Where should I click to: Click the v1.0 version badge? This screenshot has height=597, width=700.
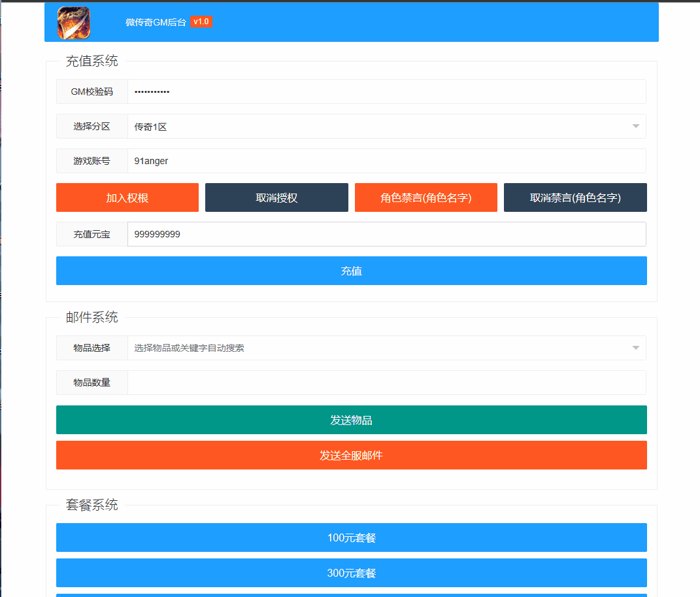(201, 22)
